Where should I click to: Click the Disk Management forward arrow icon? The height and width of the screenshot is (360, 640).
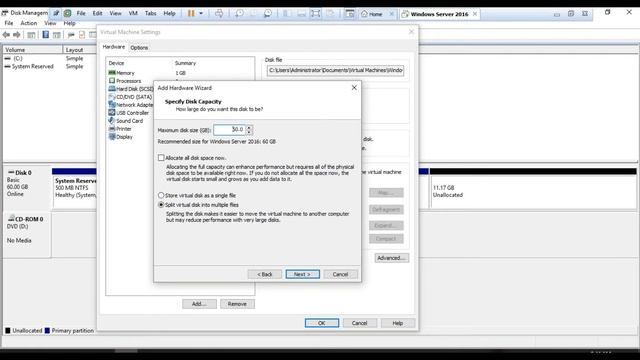pos(17,35)
